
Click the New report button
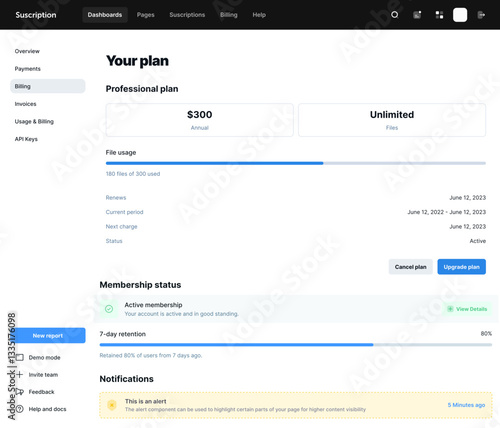click(48, 336)
